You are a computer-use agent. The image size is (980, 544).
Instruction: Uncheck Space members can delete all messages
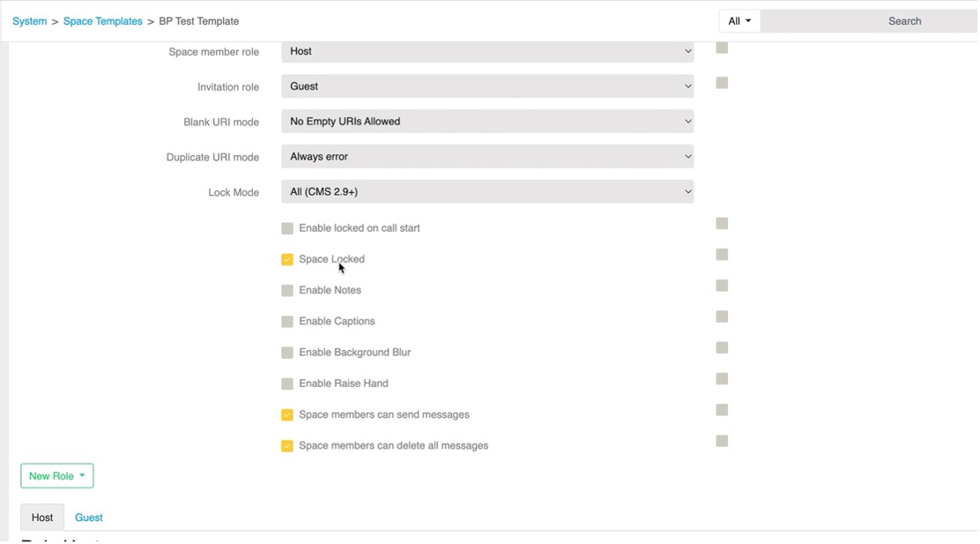287,446
